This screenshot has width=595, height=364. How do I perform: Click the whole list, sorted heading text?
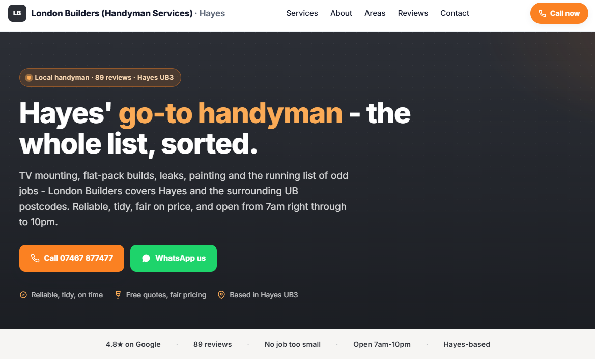pos(138,144)
